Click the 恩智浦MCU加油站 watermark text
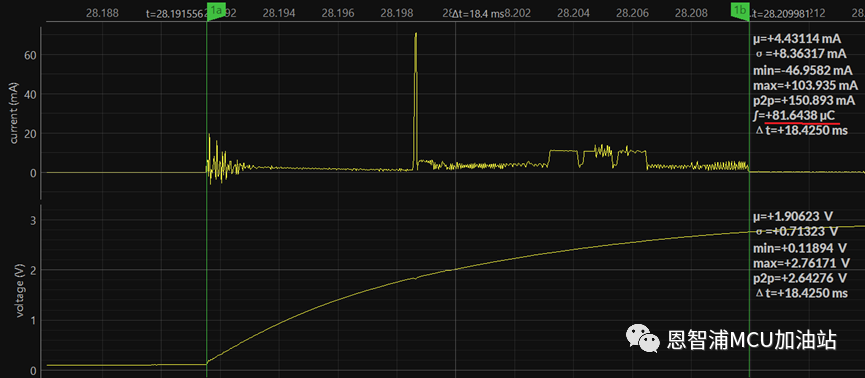The width and height of the screenshot is (865, 378). click(x=751, y=339)
